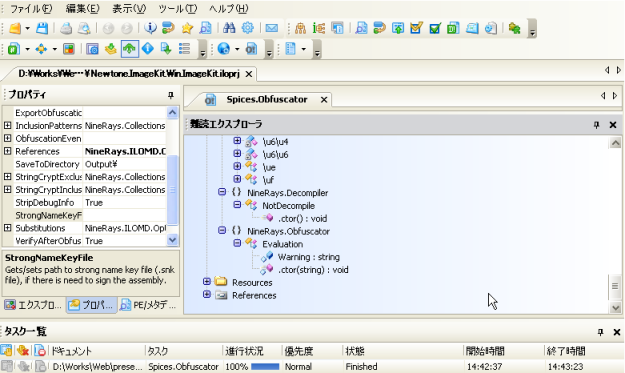Open print preview with the magnifier-page icon
This screenshot has height=373, width=625.
[84, 28]
